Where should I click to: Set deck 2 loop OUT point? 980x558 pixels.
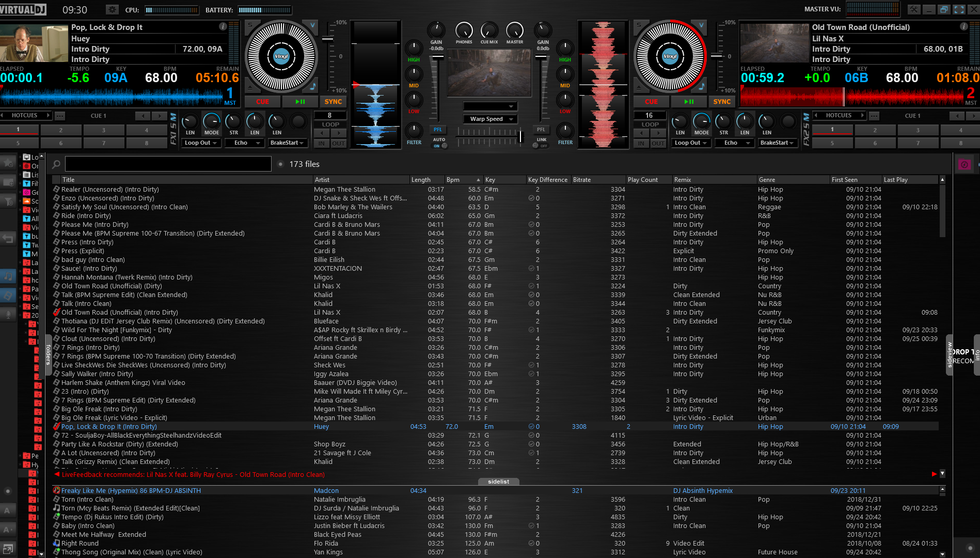[658, 144]
